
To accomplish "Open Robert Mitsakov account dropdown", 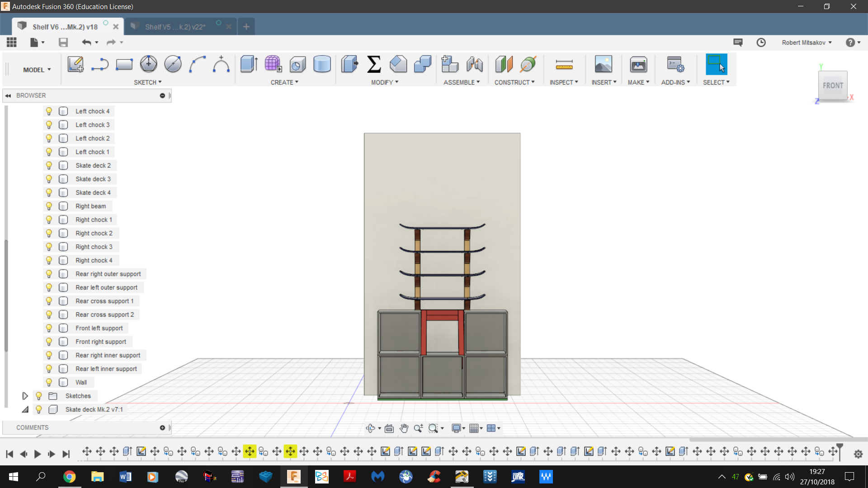I will click(x=807, y=42).
